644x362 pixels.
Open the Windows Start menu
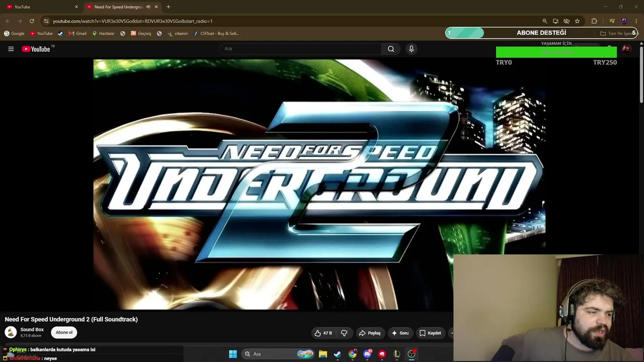point(233,354)
